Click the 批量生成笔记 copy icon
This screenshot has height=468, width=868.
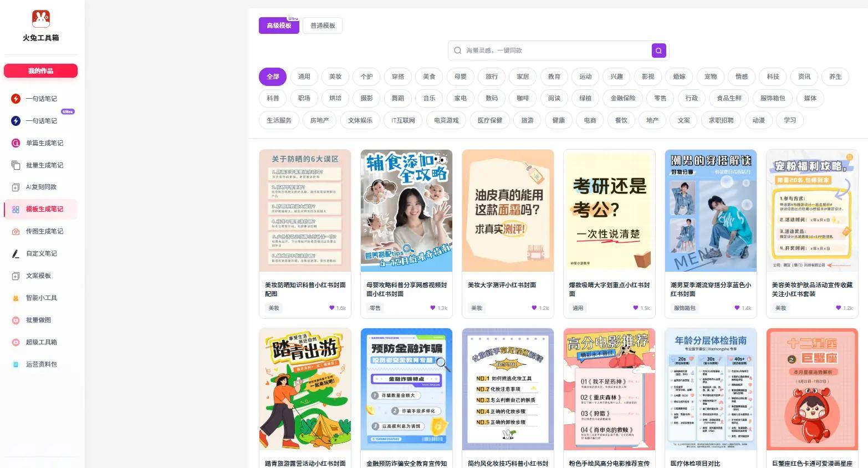point(16,165)
